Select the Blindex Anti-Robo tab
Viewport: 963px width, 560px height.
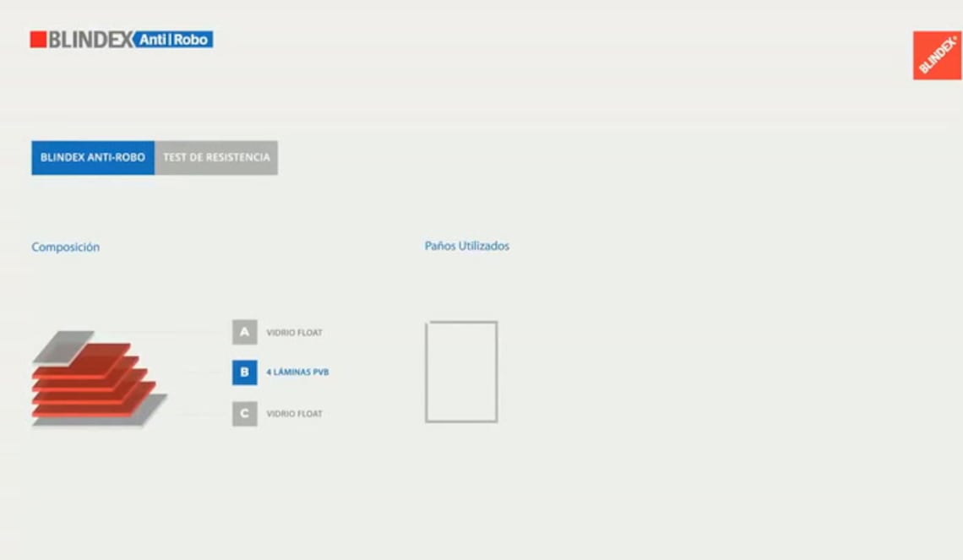(93, 158)
